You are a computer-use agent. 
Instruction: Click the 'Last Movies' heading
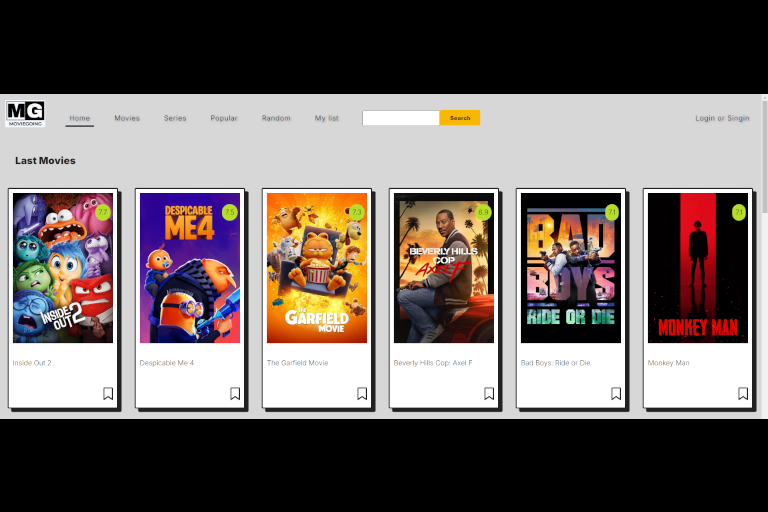point(45,161)
